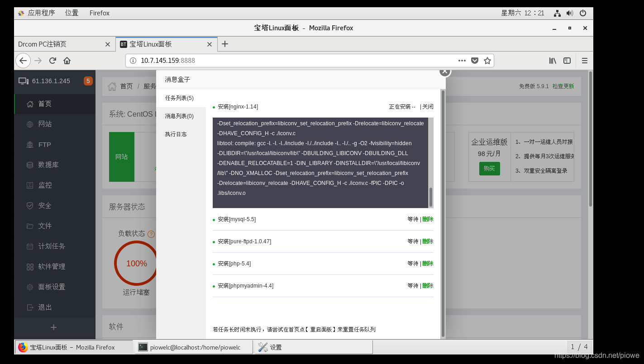Close the Drcom PC注销页 tab

point(107,44)
